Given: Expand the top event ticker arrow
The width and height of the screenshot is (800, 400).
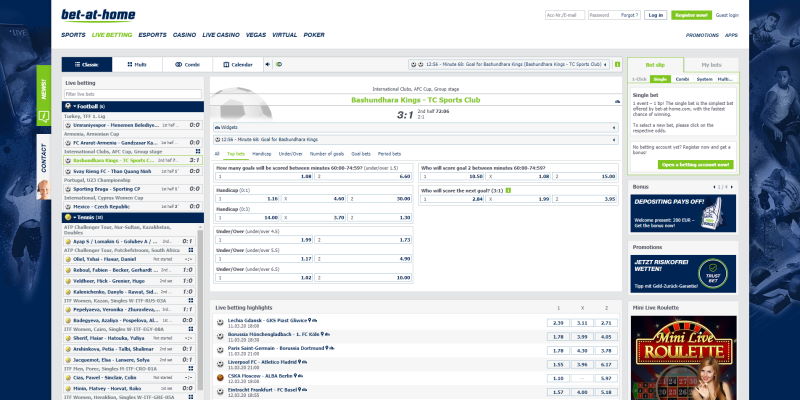Looking at the screenshot, I should click(x=605, y=65).
